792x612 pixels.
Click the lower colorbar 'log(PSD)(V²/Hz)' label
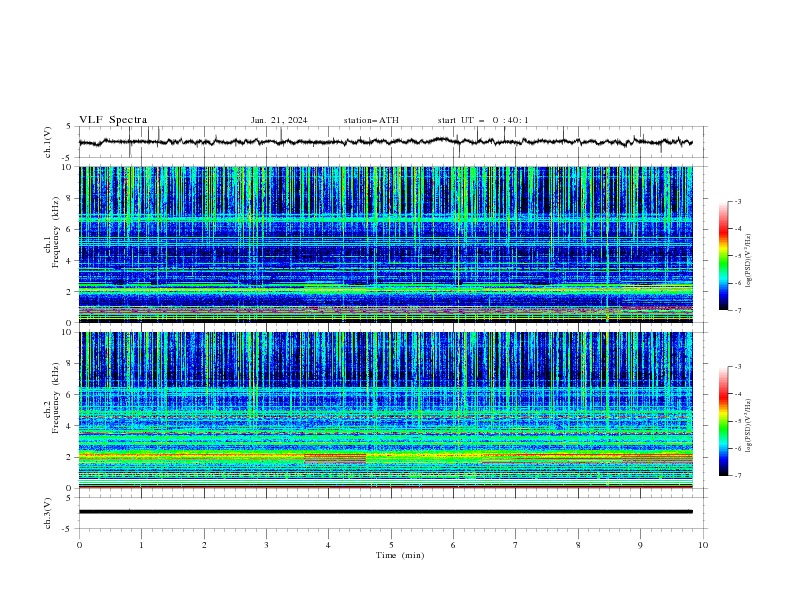(x=748, y=426)
